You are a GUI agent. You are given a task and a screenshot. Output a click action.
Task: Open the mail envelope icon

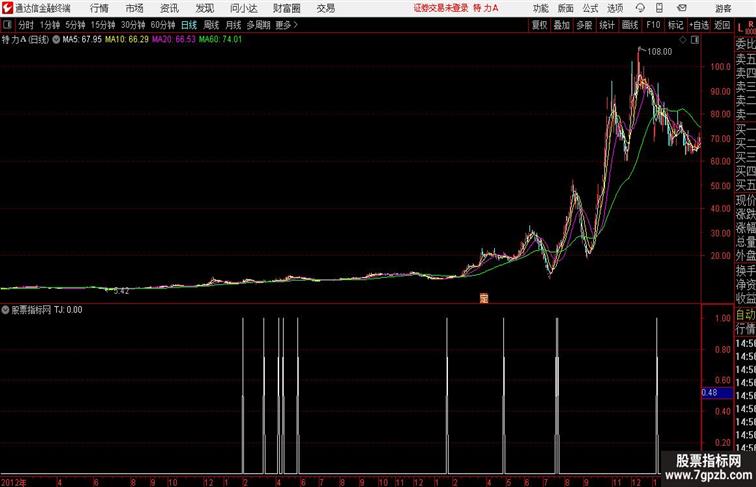click(x=682, y=8)
